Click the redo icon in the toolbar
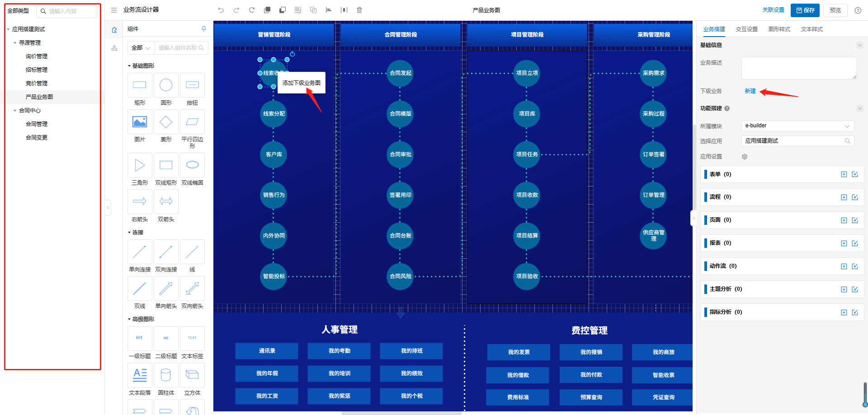The width and height of the screenshot is (868, 415). [x=236, y=10]
